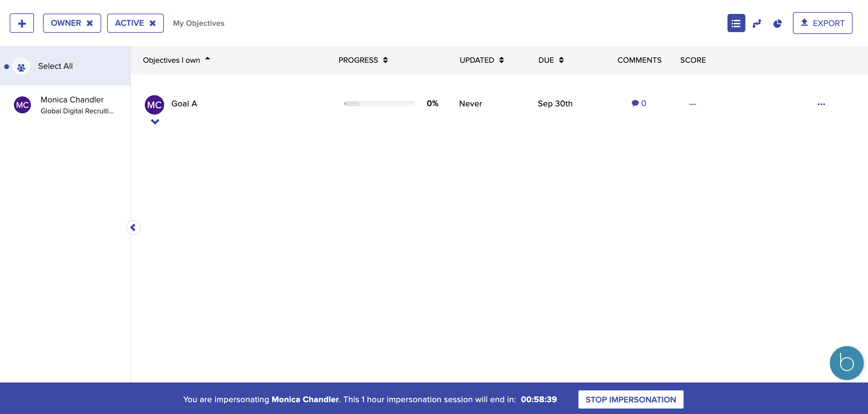Click the Sep 30th due date
This screenshot has height=414, width=868.
[555, 104]
